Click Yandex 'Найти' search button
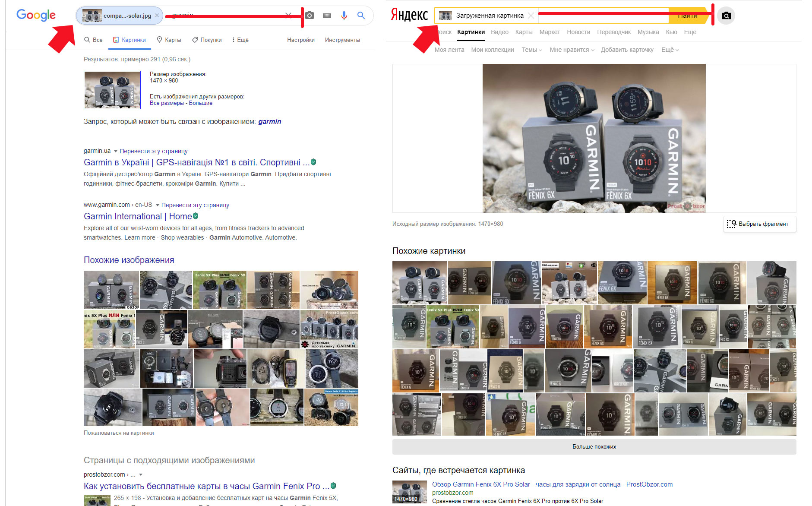Screen dimensions: 812x506 pyautogui.click(x=688, y=16)
